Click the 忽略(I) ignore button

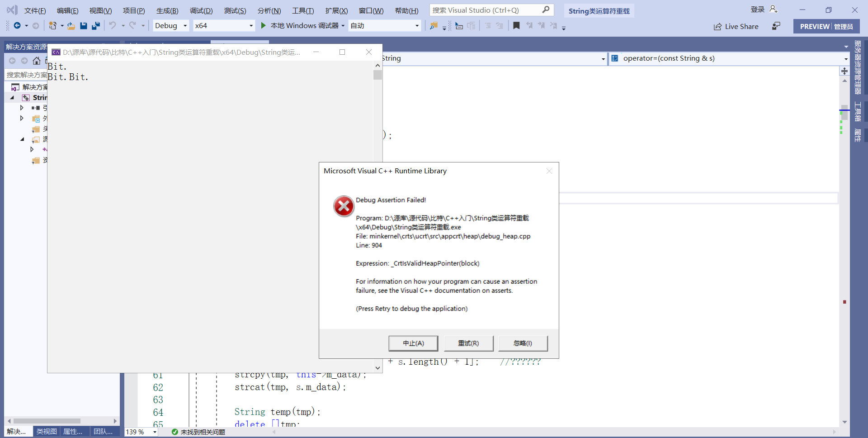[x=523, y=343]
